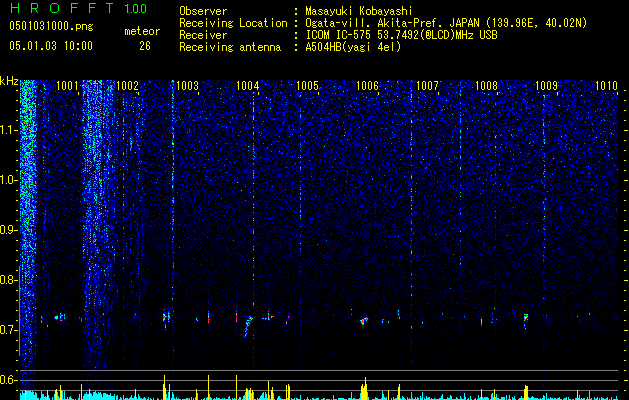Click the observer name Masayuki Kobayashi
629x400 pixels.
[x=359, y=11]
